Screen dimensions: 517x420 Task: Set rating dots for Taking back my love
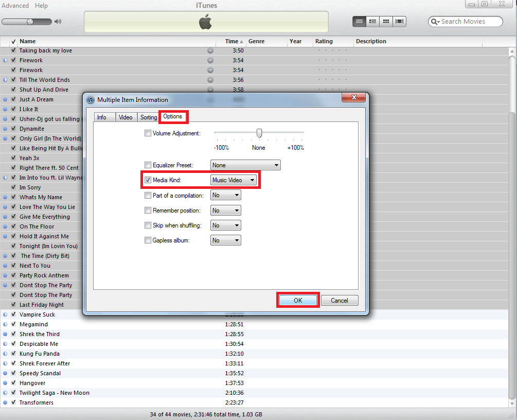click(332, 50)
